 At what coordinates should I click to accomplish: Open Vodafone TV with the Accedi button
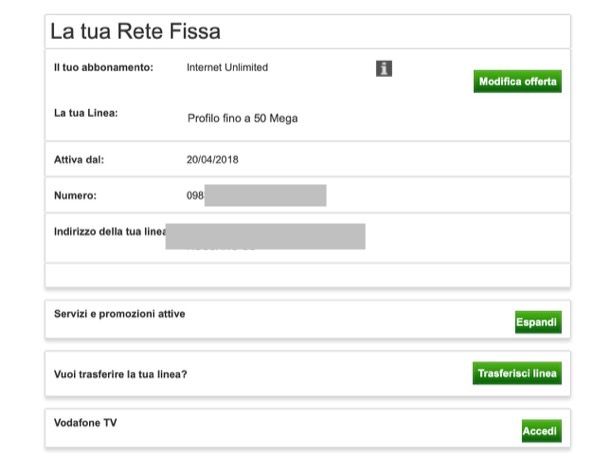pyautogui.click(x=540, y=431)
